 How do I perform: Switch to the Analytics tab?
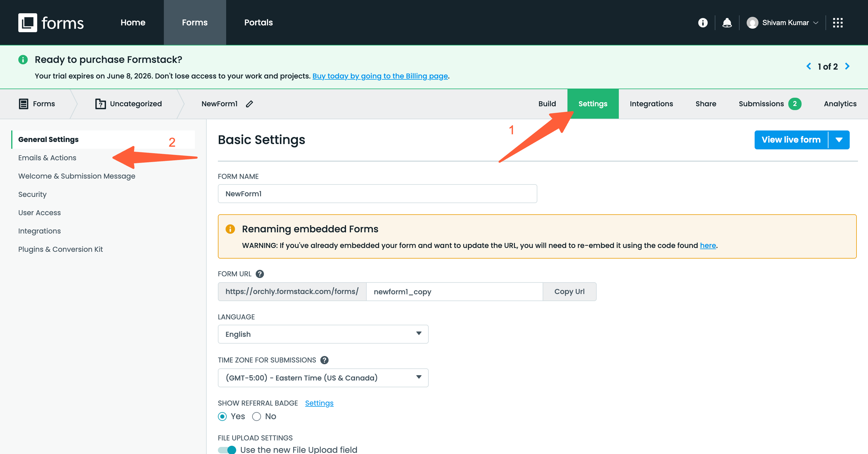pyautogui.click(x=840, y=104)
